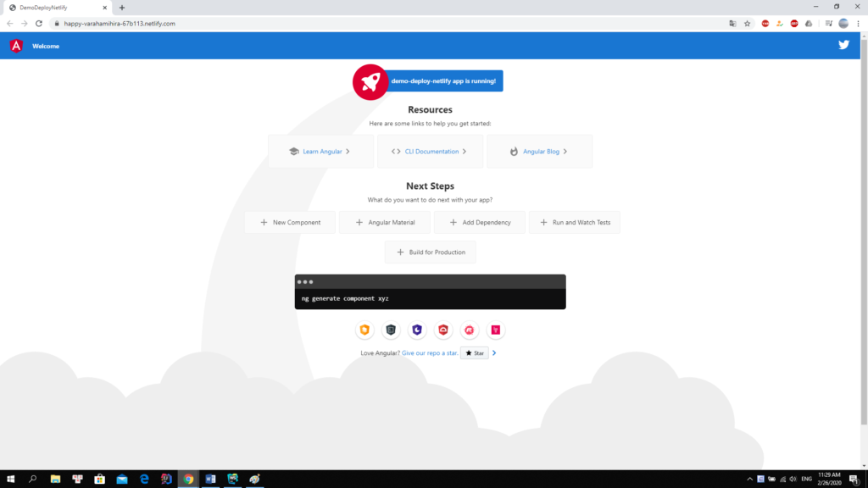Open Twitter via the header bird icon
The width and height of the screenshot is (868, 488).
843,44
